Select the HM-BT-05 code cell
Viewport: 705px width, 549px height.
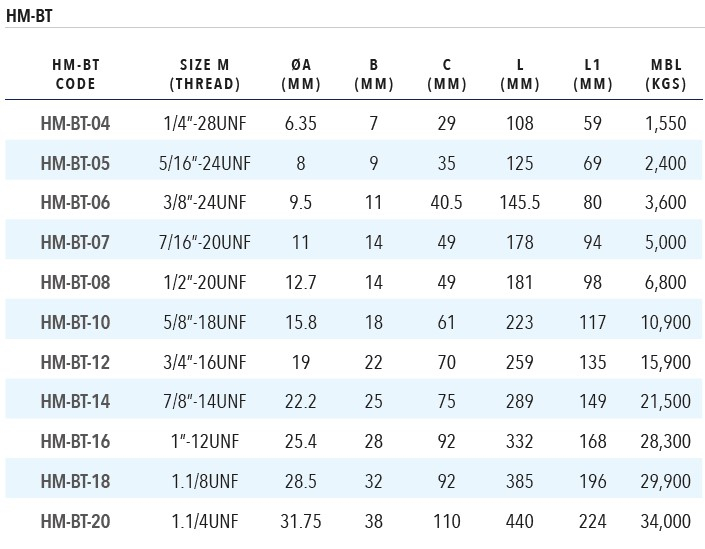76,163
